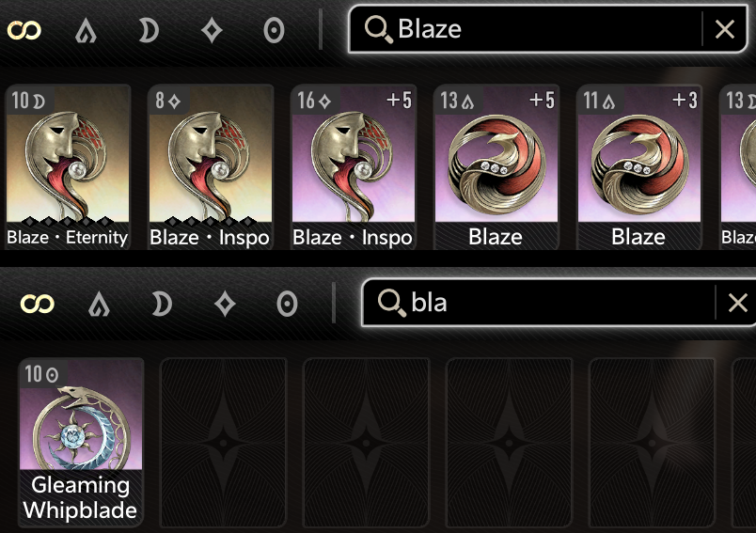Filter by circle dot polarity in top bar
756x533 pixels.
274,31
